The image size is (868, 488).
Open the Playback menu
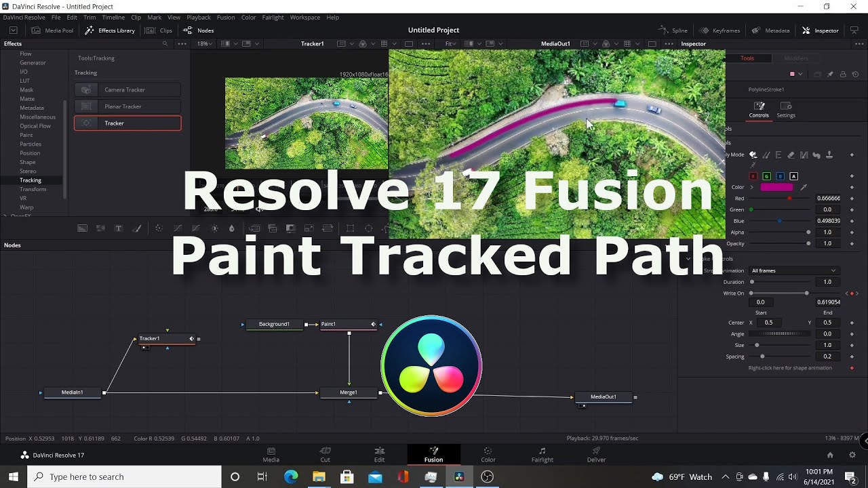point(199,17)
